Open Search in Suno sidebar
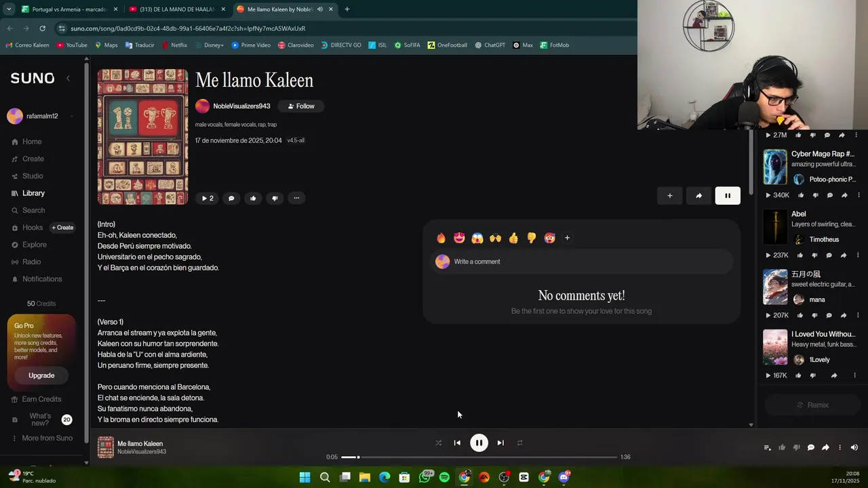The height and width of the screenshot is (488, 868). pos(28,210)
